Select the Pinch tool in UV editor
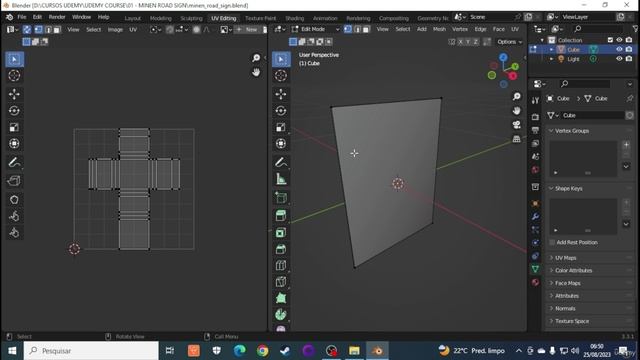 [14, 233]
